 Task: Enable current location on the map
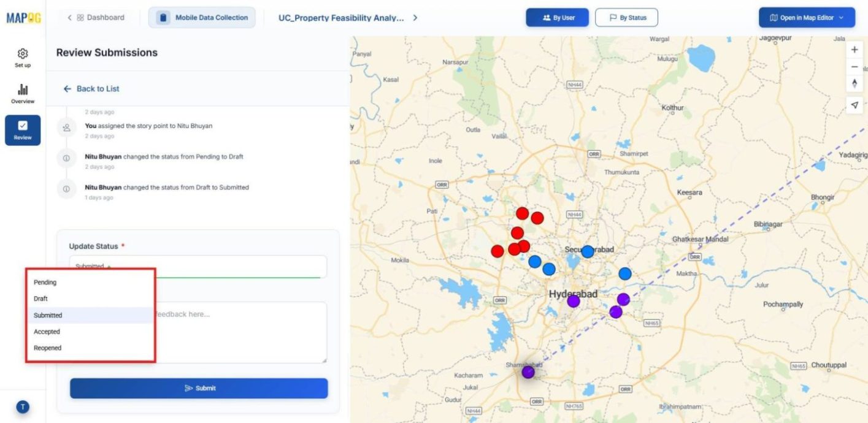(x=854, y=105)
